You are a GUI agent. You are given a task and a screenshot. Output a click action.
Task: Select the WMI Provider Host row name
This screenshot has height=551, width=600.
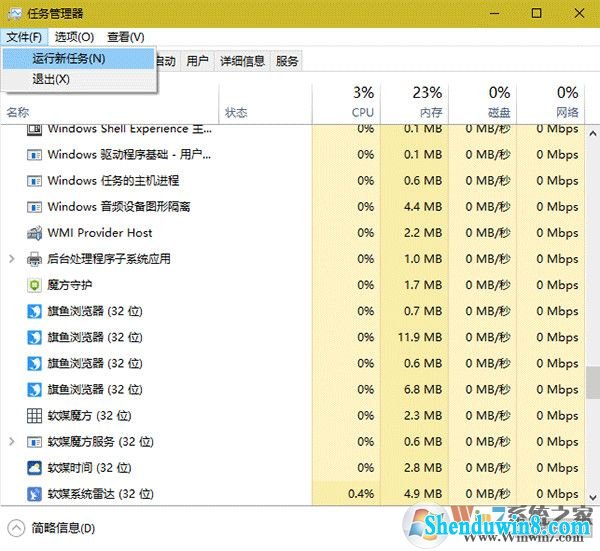point(100,233)
